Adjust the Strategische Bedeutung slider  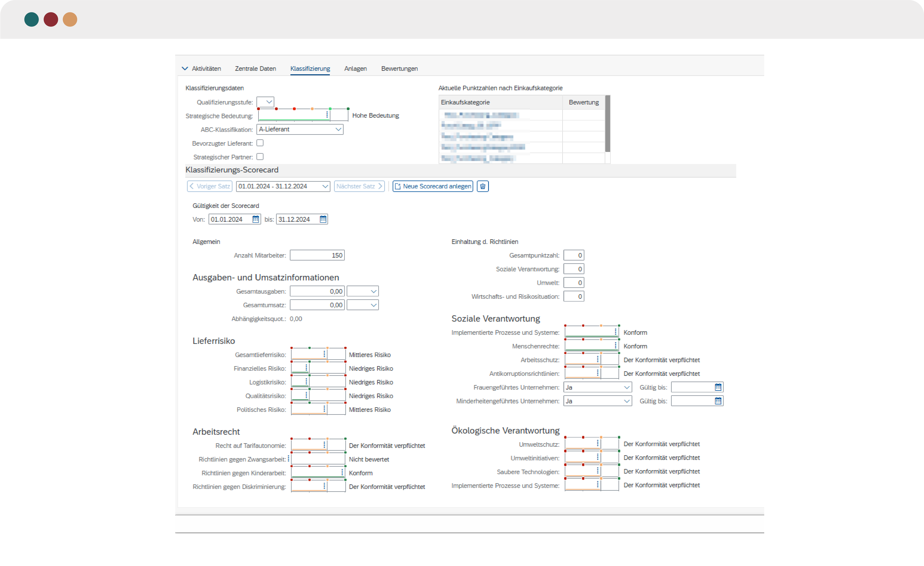point(303,115)
